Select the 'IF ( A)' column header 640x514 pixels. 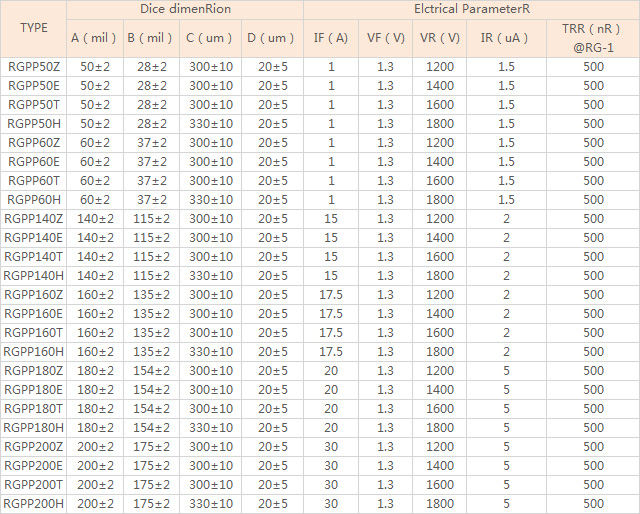331,38
